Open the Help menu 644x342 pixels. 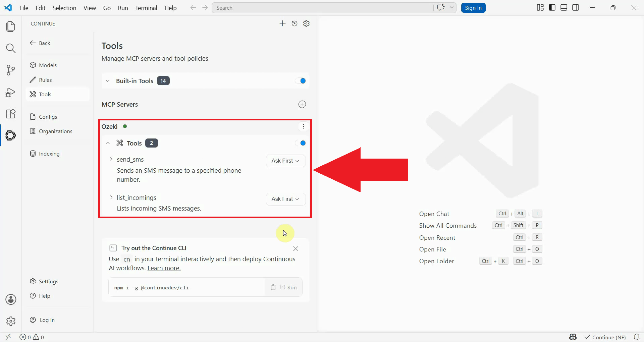pos(170,8)
